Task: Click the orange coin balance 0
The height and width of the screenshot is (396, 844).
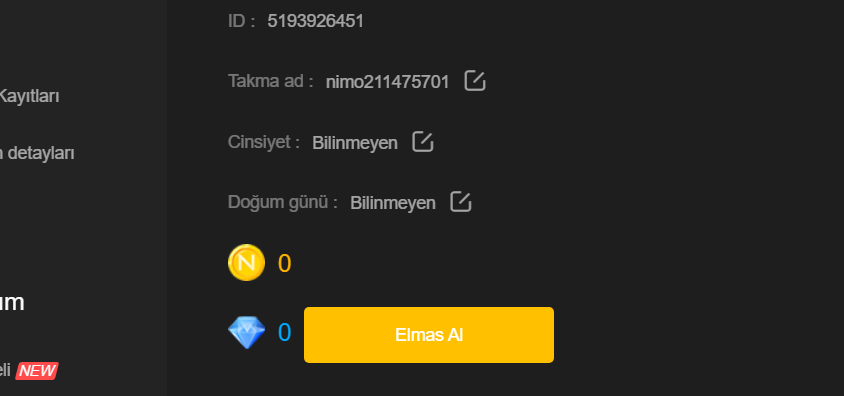Action: (284, 264)
